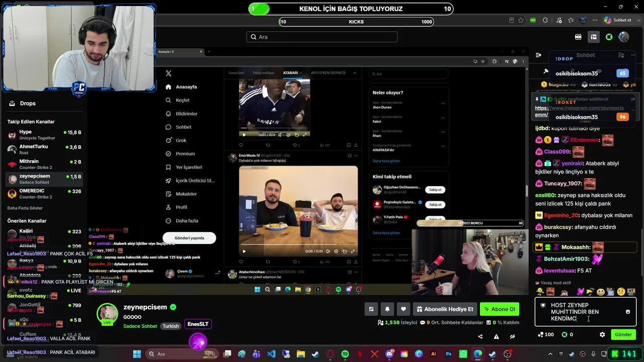Open AhmetTurku channel in sidebar
The width and height of the screenshot is (644, 362).
click(44, 149)
